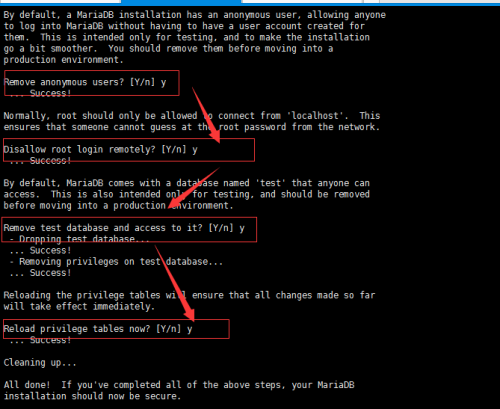The height and width of the screenshot is (409, 500).
Task: Click the line starting "By default, a MariaDB installation"
Action: [x=195, y=15]
